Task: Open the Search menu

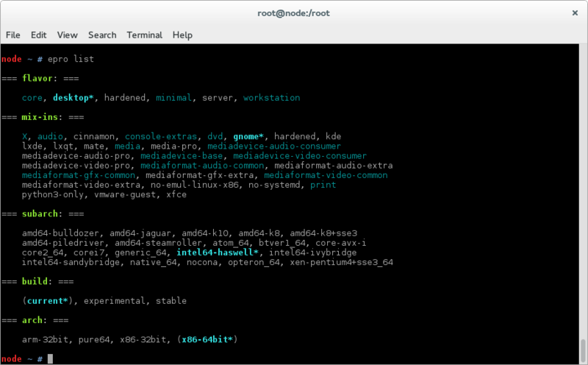Action: 102,35
